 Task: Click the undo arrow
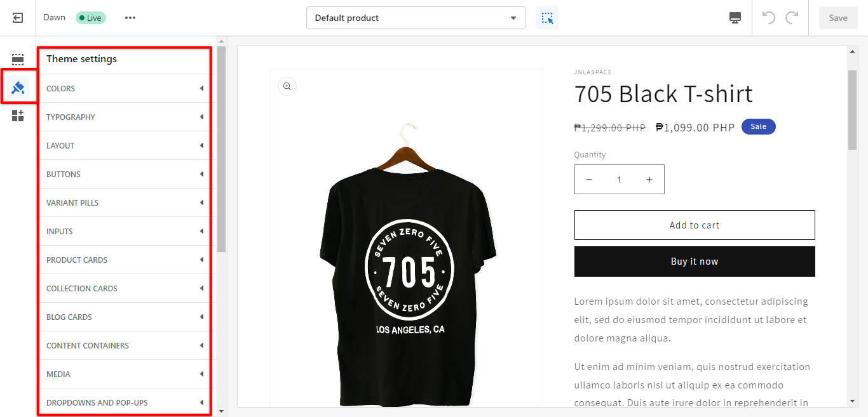(769, 18)
